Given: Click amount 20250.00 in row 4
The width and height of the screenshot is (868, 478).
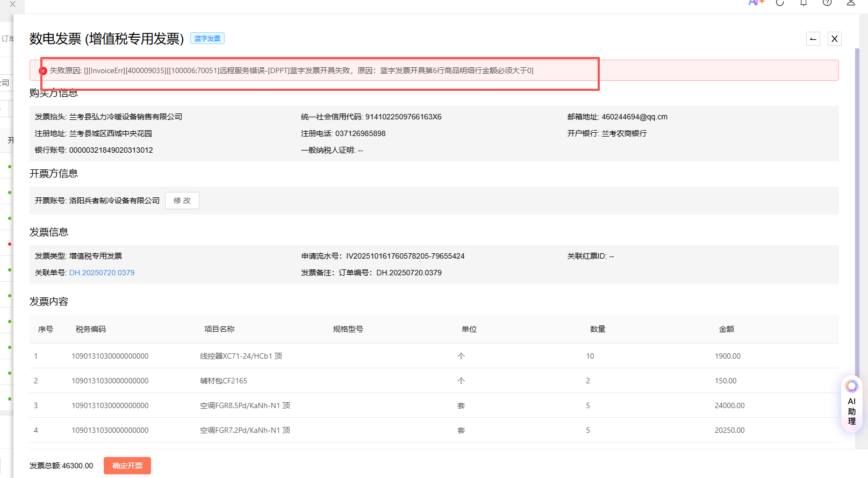Looking at the screenshot, I should (730, 430).
